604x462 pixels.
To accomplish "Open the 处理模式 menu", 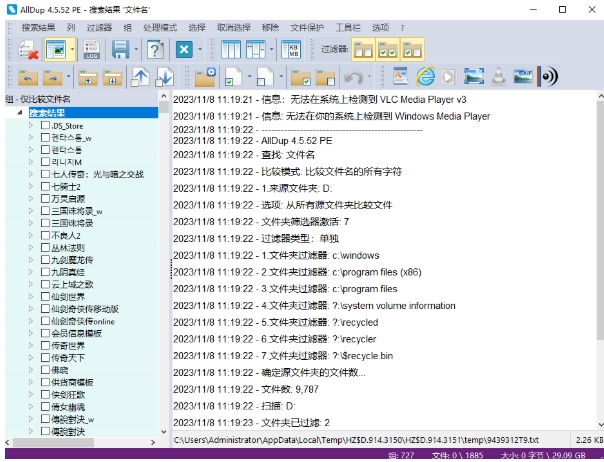I will pos(160,27).
